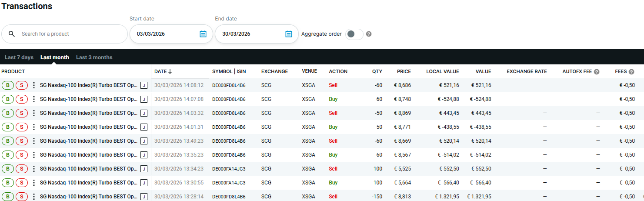
Task: Click ISIN DE000FA14JG3 in 13:30:55 row
Action: [x=229, y=183]
